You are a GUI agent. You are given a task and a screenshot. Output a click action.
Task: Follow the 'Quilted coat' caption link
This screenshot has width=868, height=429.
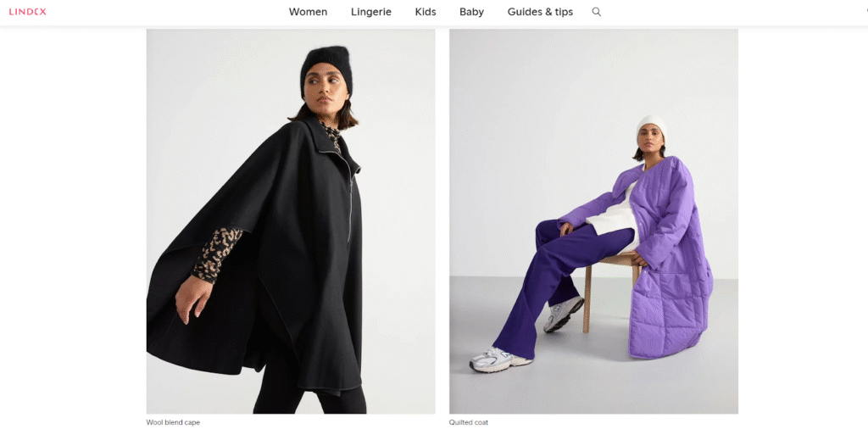[469, 422]
